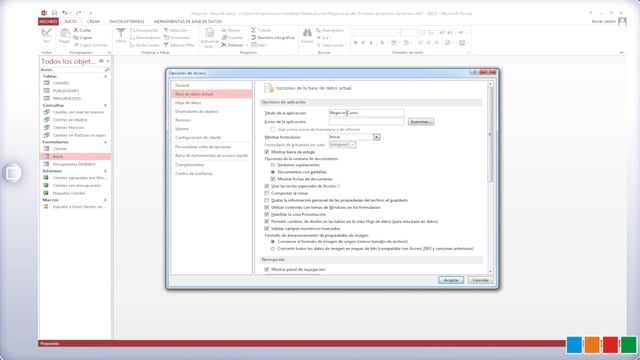Image resolution: width=640 pixels, height=360 pixels.
Task: Sort with the Descendente command
Action: [x=145, y=38]
